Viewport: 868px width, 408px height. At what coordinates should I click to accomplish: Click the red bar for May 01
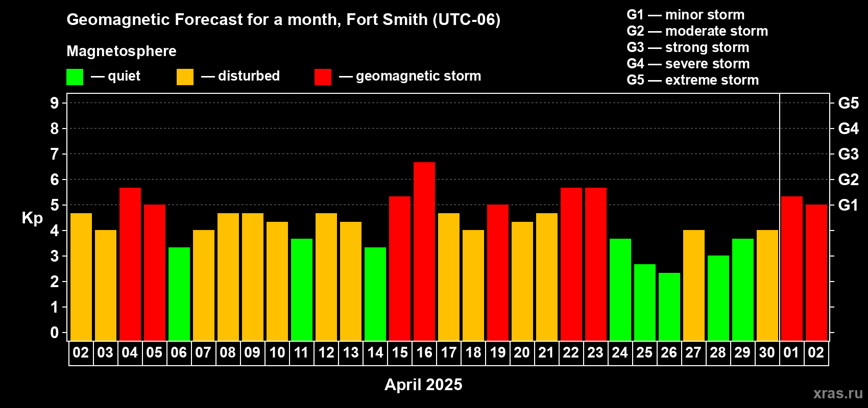point(792,268)
